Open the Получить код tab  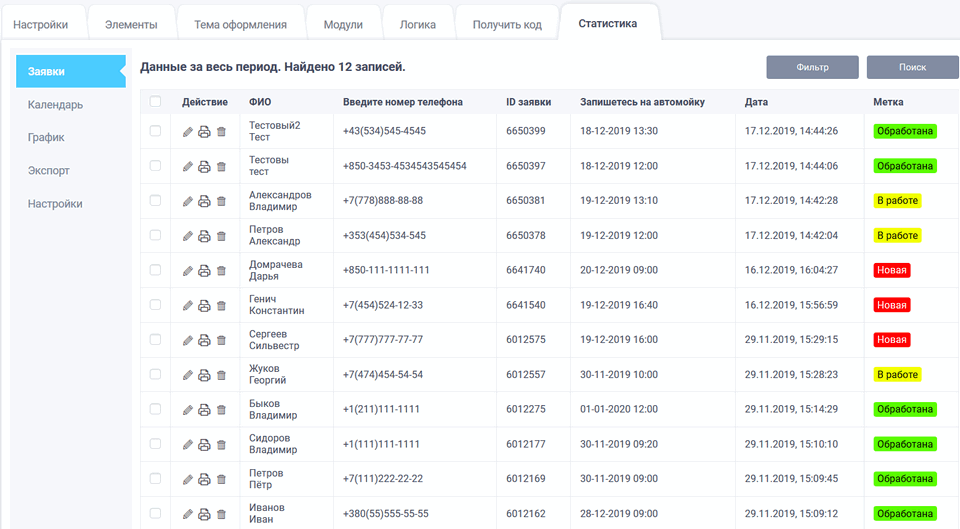[x=507, y=24]
